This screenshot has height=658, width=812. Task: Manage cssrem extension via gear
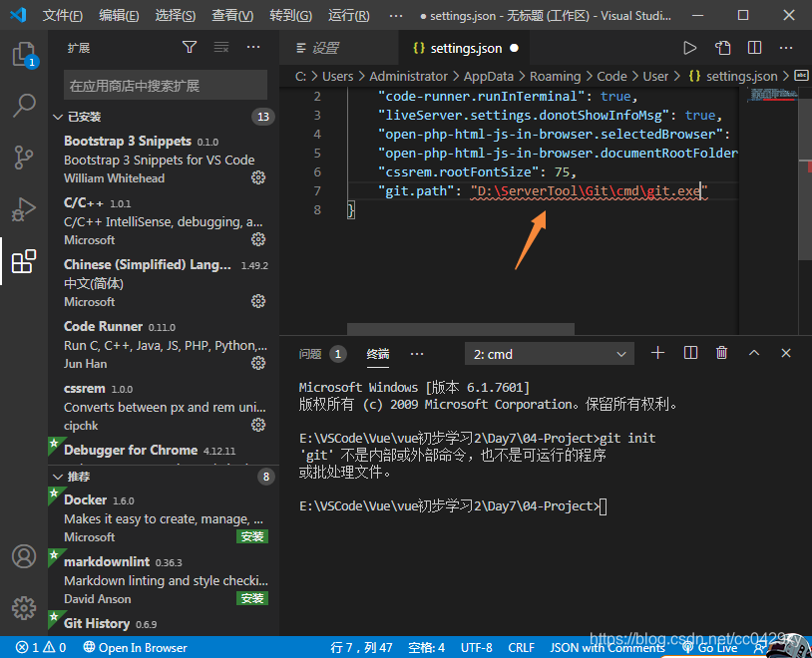tap(258, 425)
